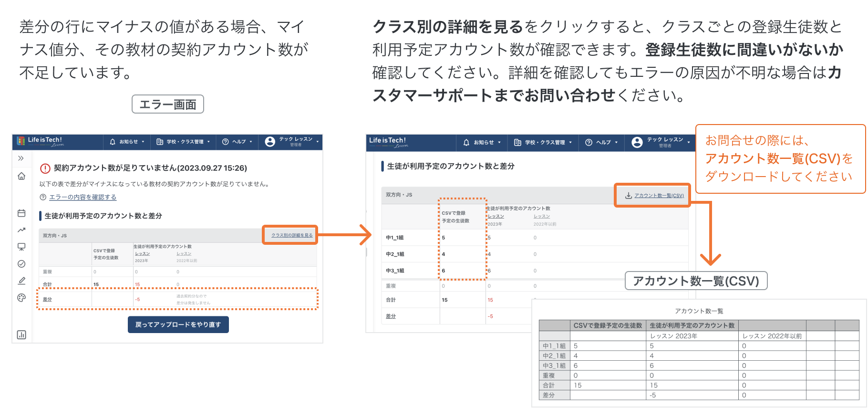Expand the sidebar with double-chevron icon
The height and width of the screenshot is (418, 868).
21,158
